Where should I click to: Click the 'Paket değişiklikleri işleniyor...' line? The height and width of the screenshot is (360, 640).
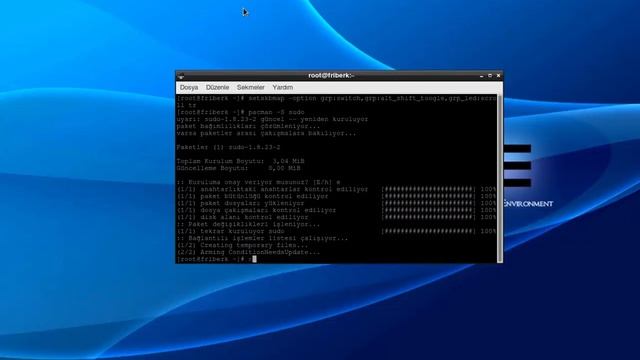click(249, 224)
